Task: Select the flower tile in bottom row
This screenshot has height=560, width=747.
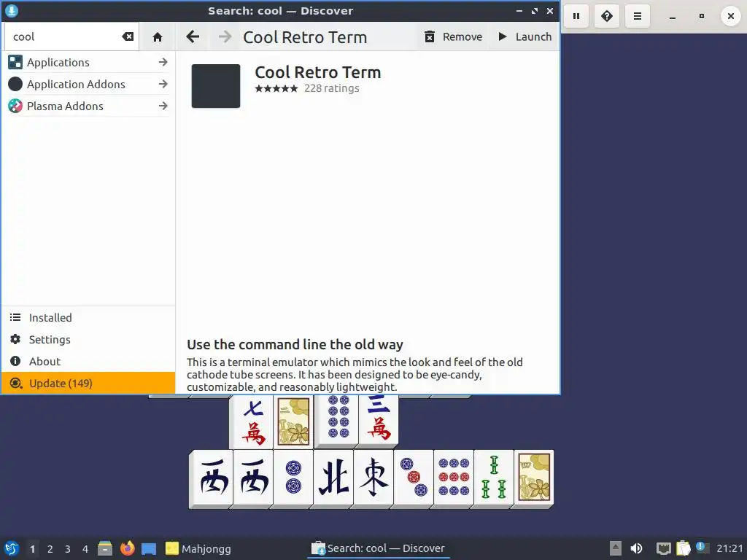Action: click(x=533, y=478)
